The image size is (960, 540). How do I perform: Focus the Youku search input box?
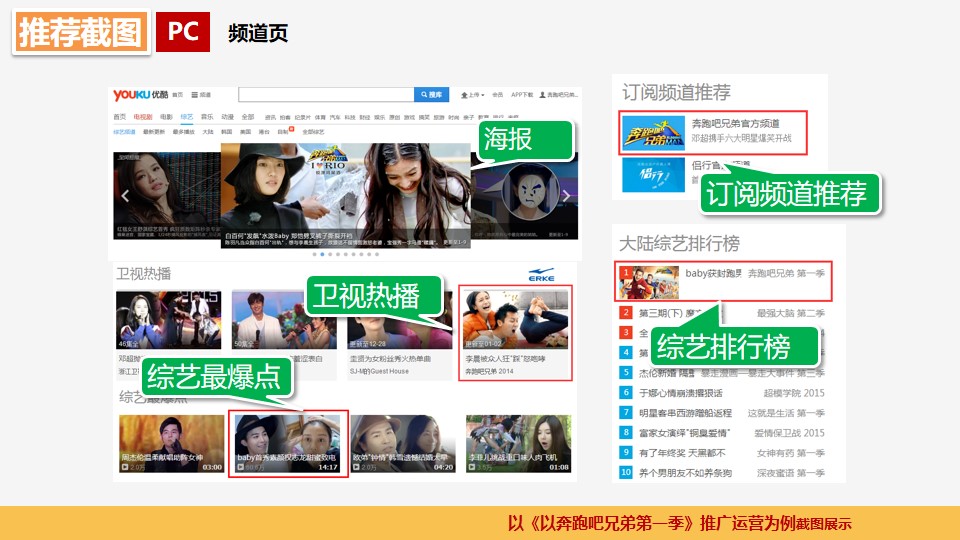coord(326,94)
